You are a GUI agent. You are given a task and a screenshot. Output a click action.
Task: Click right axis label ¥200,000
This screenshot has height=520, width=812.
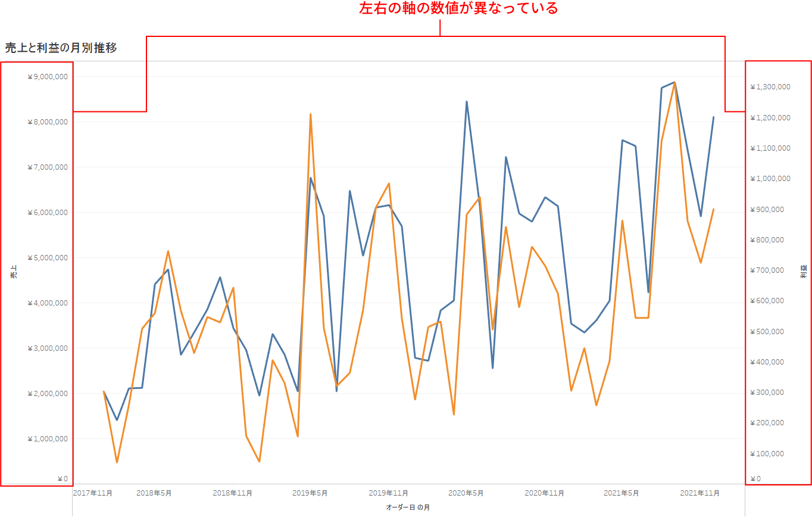(x=767, y=423)
